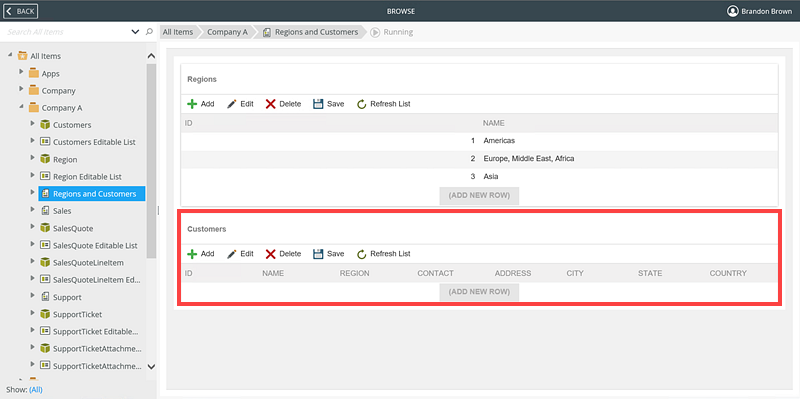Image resolution: width=800 pixels, height=399 pixels.
Task: Open the Sales tree item
Action: click(x=62, y=211)
